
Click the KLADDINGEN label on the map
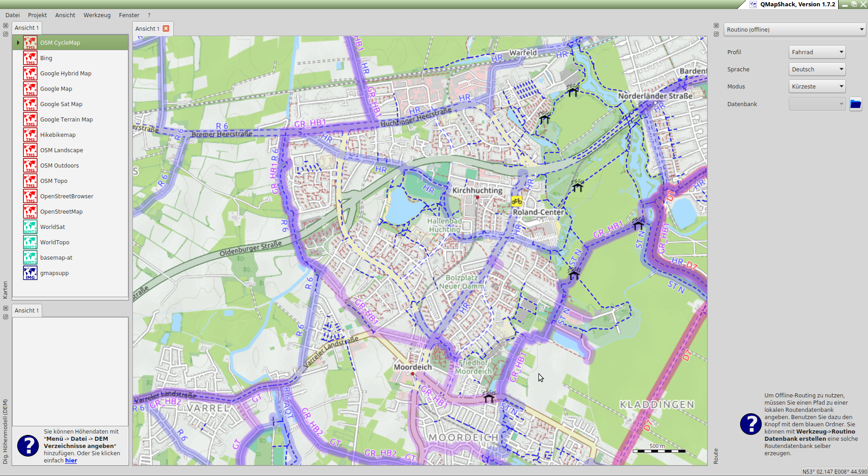tap(656, 404)
